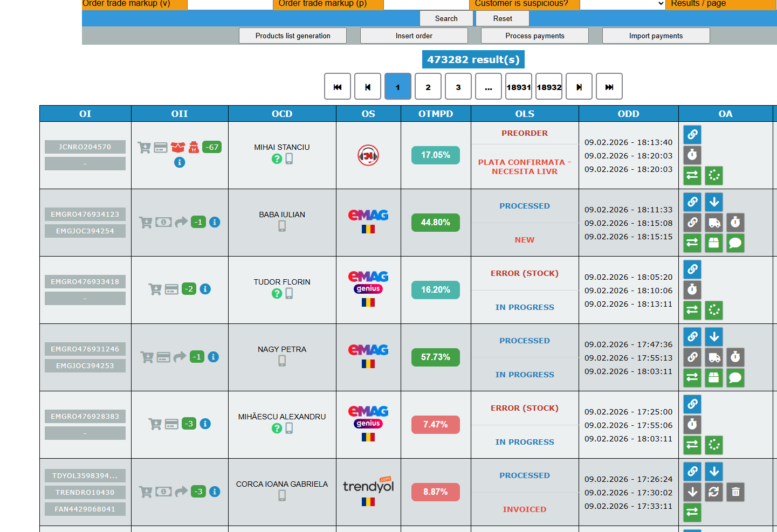Click Import payments button

pyautogui.click(x=656, y=36)
